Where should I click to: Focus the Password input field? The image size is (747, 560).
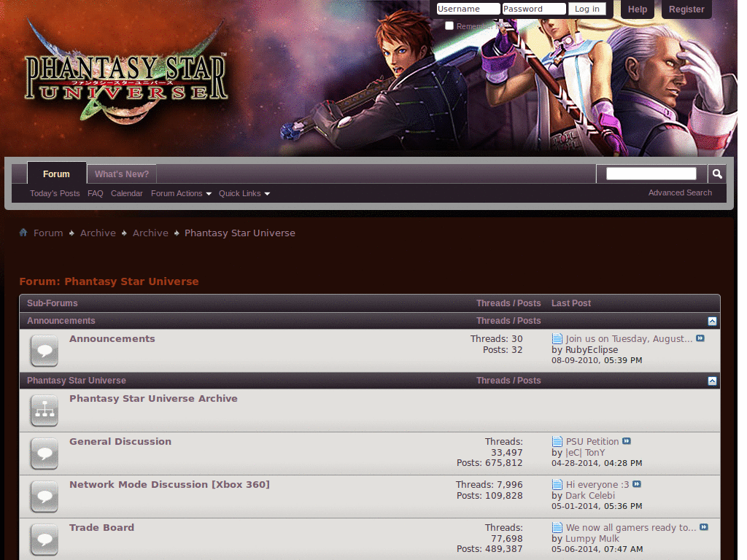click(534, 9)
